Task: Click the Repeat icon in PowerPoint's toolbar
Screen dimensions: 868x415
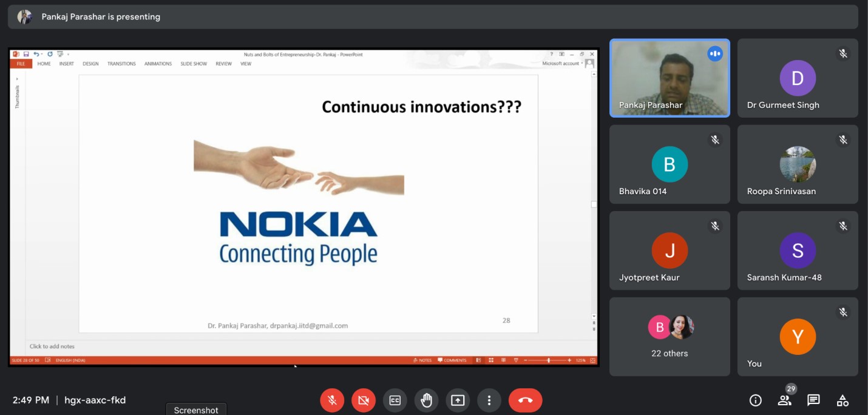Action: [50, 54]
